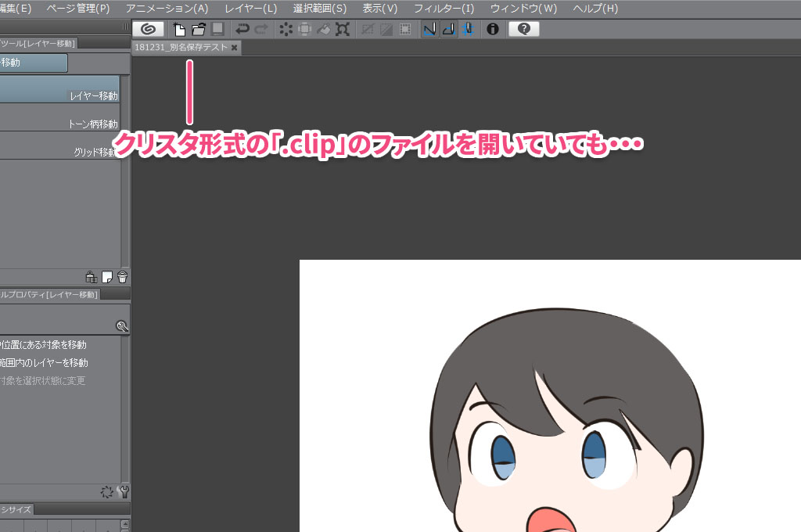Click wrench icon at bottom of tool property
The height and width of the screenshot is (532, 801).
(x=122, y=492)
